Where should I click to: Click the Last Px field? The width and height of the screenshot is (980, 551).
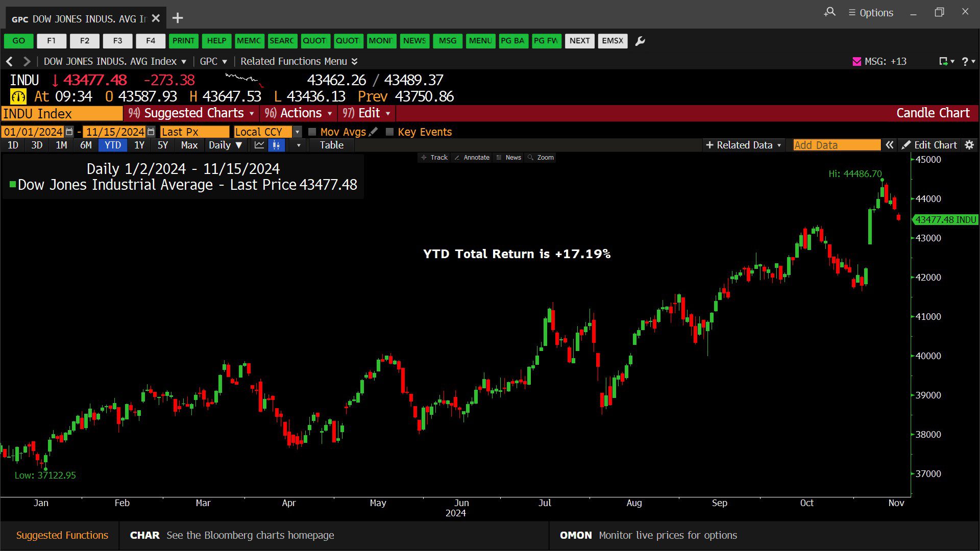[x=194, y=132]
